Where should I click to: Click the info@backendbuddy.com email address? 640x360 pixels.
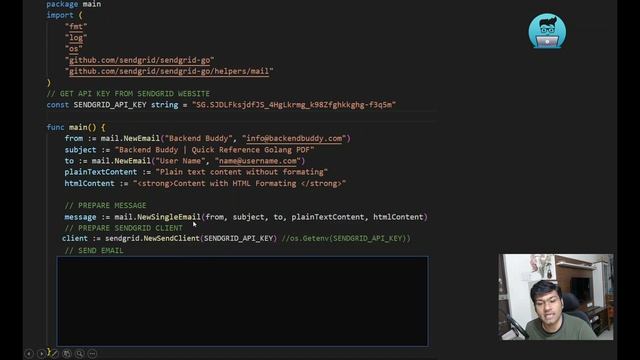pyautogui.click(x=294, y=138)
